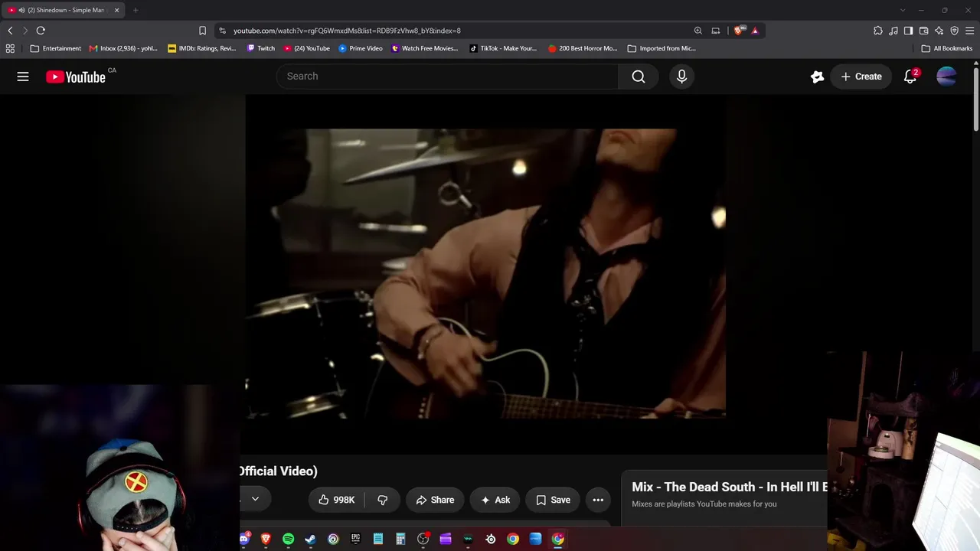Open more actions three-dot menu
Viewport: 980px width, 551px height.
point(598,500)
